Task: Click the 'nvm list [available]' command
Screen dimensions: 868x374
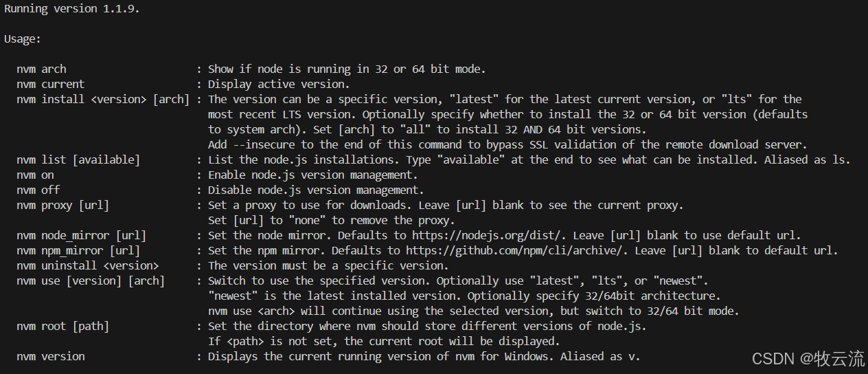Action: (x=78, y=159)
